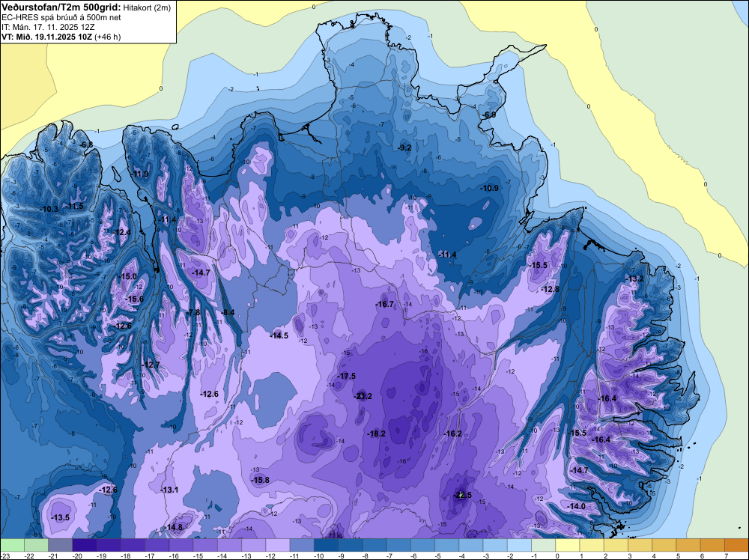Click the -6.9 coastal temperature

488,115
